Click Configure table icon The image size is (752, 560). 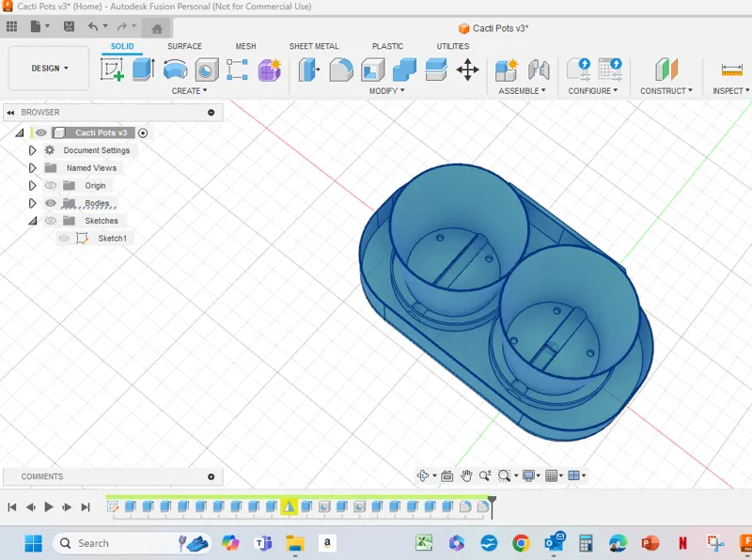coord(610,70)
